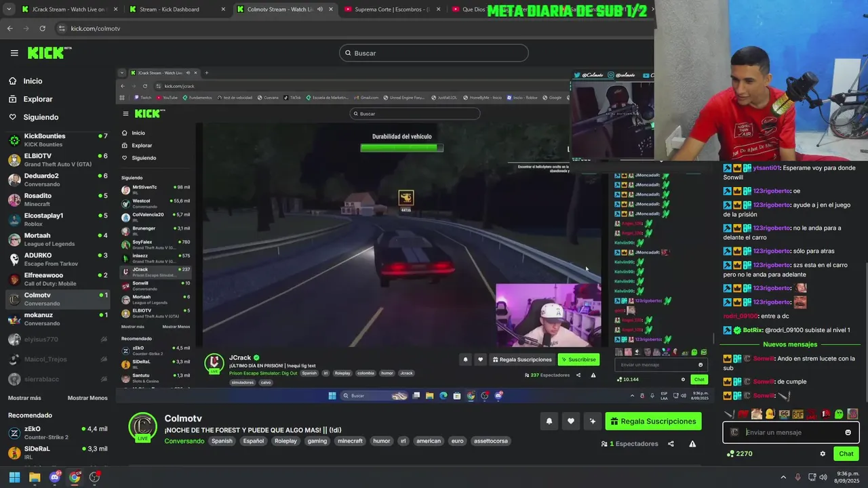Report stream with warning triangle icon
This screenshot has height=488, width=868.
[x=692, y=444]
